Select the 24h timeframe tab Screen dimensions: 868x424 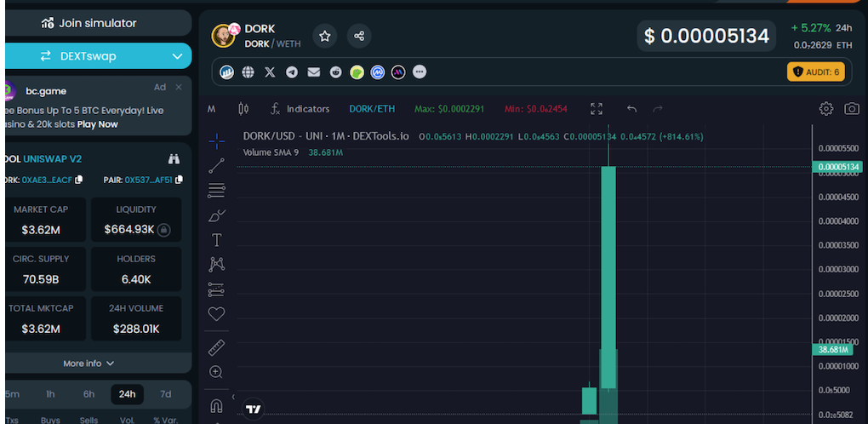[127, 394]
